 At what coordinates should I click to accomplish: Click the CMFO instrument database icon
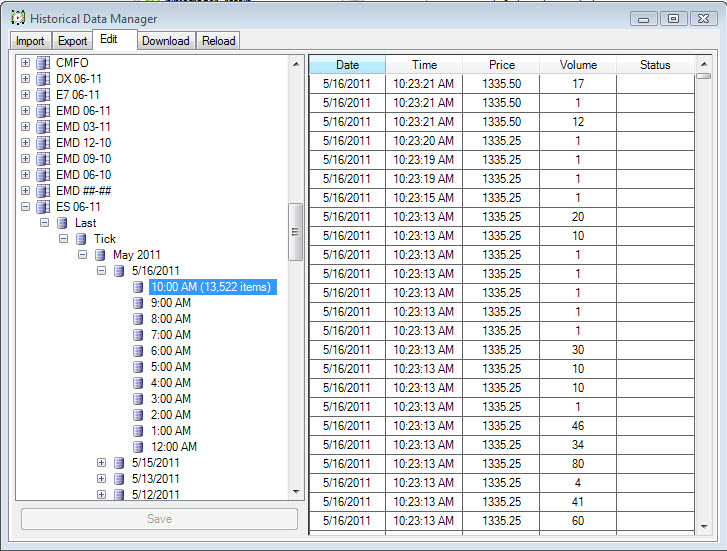coord(43,63)
